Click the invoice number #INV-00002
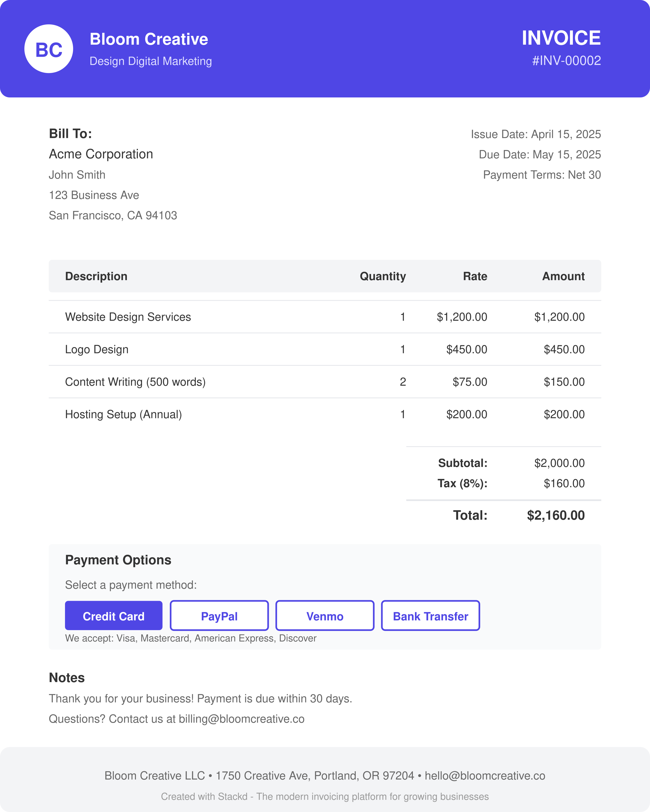The image size is (650, 812). pos(566,61)
